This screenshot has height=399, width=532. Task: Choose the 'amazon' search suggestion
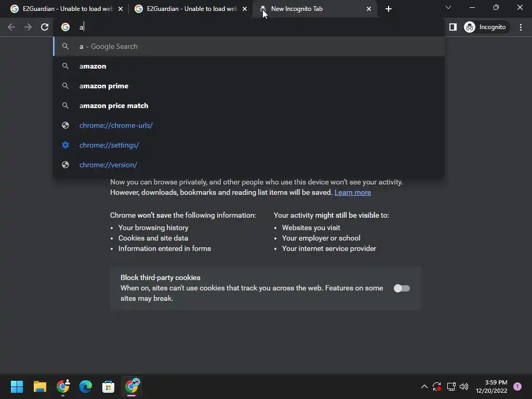(x=249, y=66)
